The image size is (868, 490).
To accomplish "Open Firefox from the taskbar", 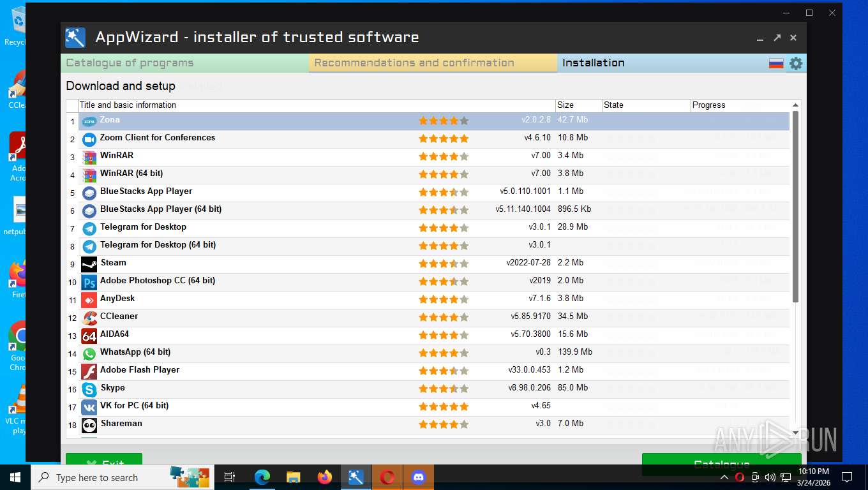I will [x=325, y=477].
